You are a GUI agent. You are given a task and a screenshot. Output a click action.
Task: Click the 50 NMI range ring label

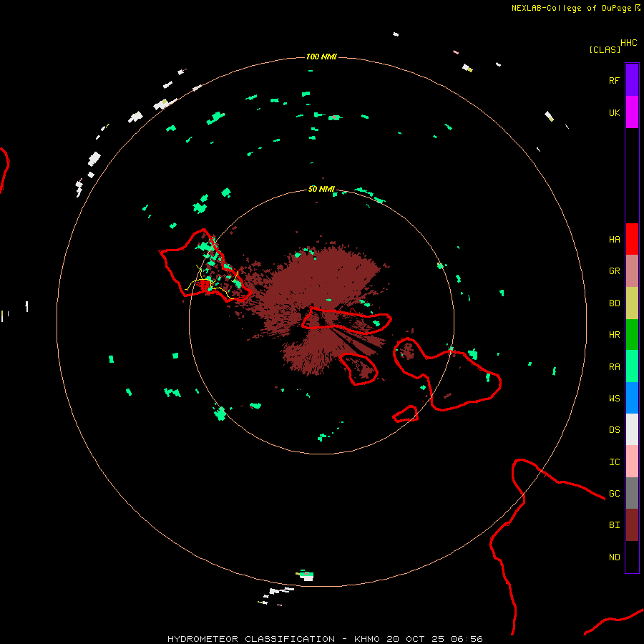(321, 189)
